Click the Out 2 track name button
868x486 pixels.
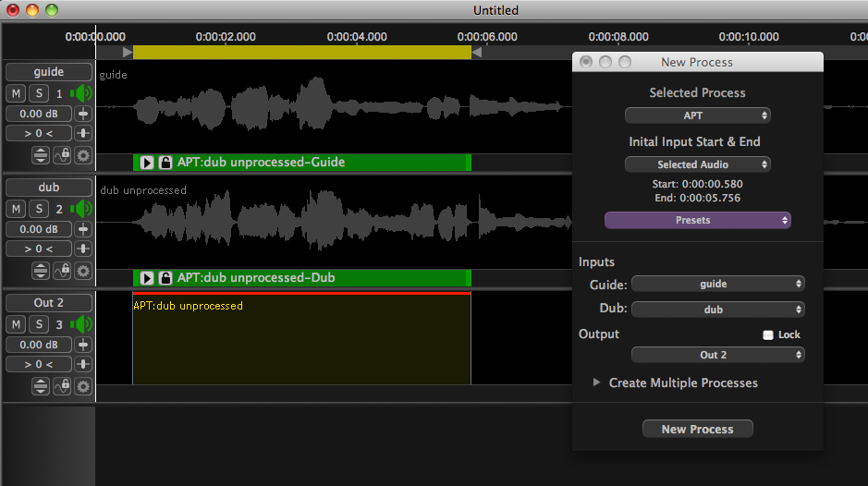49,303
